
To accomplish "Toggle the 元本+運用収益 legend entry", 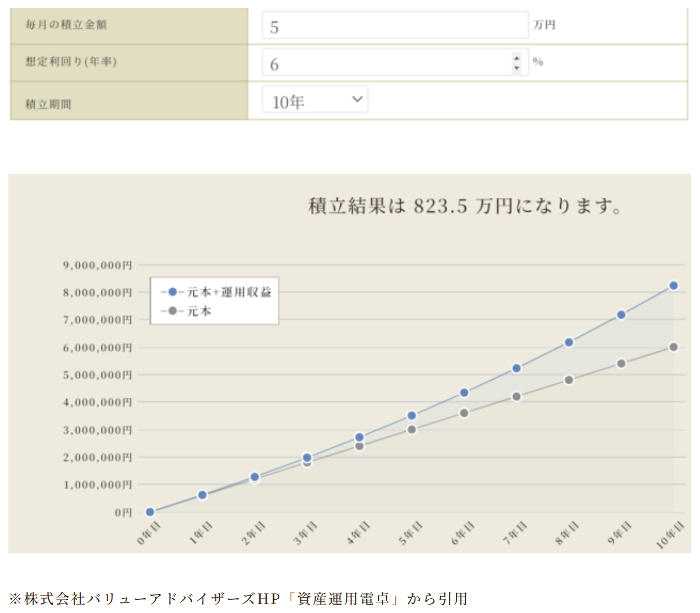I will 216,292.
